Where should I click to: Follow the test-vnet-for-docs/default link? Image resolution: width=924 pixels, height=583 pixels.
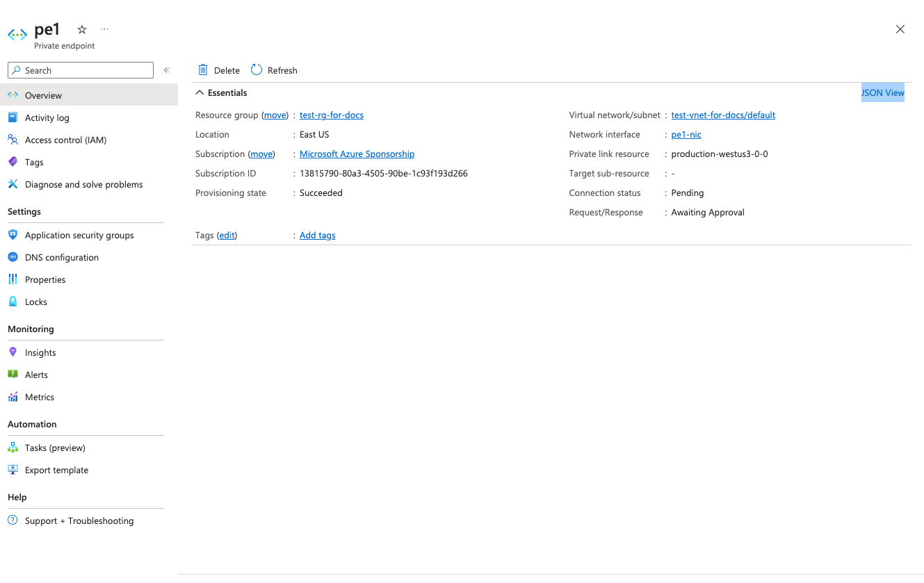point(723,115)
